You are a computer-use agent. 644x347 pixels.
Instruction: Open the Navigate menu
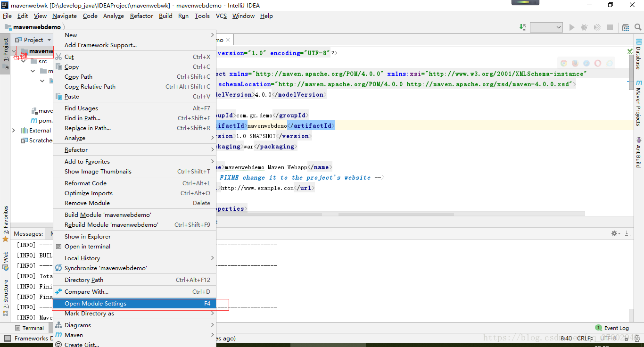pyautogui.click(x=65, y=16)
